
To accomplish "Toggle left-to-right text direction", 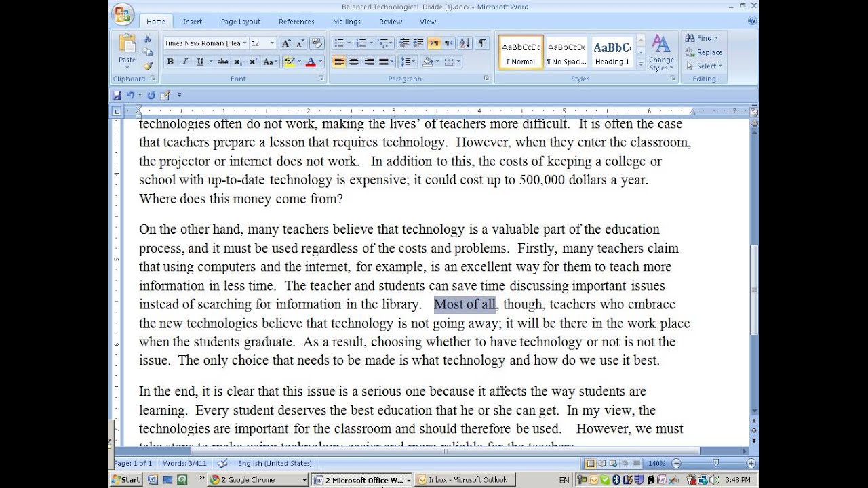I will (434, 43).
